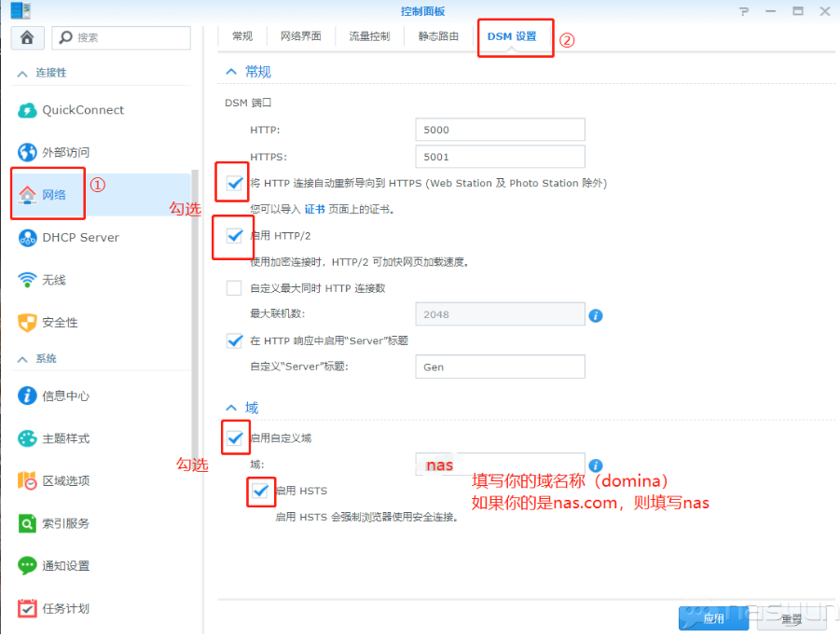Image resolution: width=840 pixels, height=638 pixels.
Task: Toggle 启用 HSTS checkbox
Action: pos(260,491)
